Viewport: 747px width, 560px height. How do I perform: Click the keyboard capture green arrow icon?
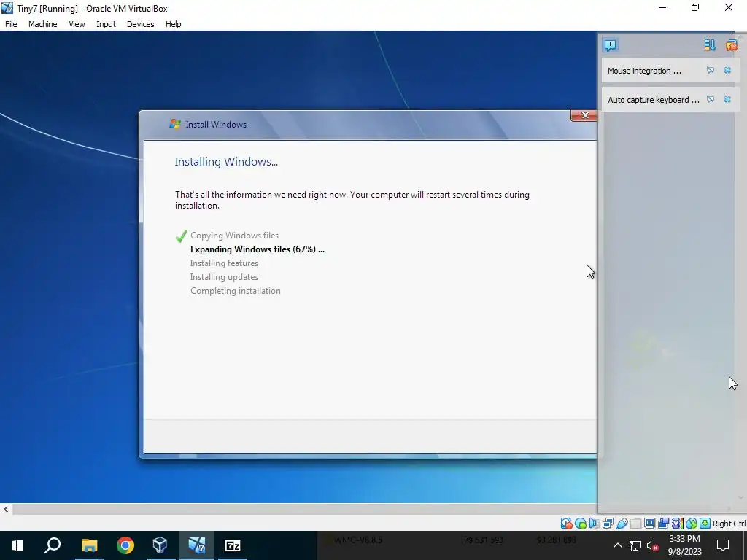705,524
